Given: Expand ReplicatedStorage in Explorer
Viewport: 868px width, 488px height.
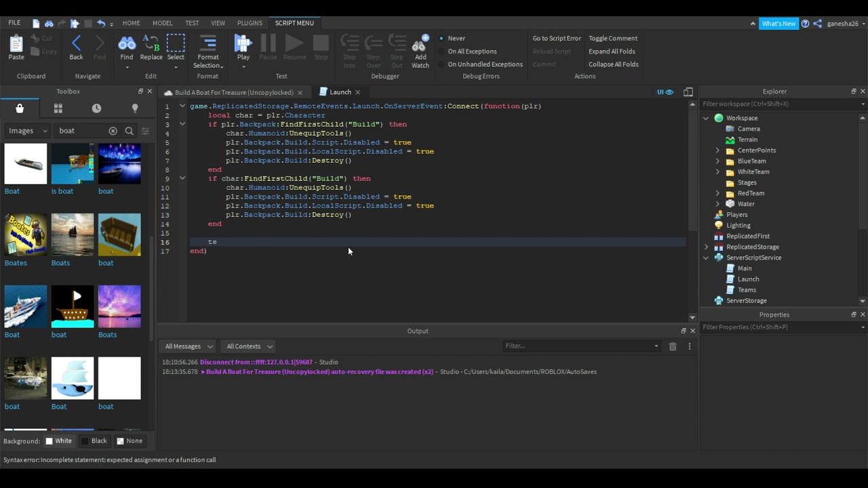Looking at the screenshot, I should (706, 247).
